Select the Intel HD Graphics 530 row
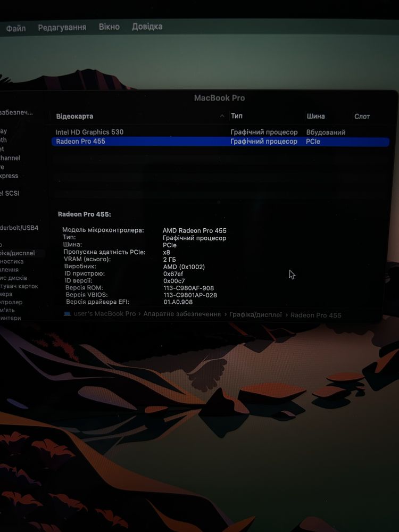This screenshot has width=399, height=532. pos(221,132)
